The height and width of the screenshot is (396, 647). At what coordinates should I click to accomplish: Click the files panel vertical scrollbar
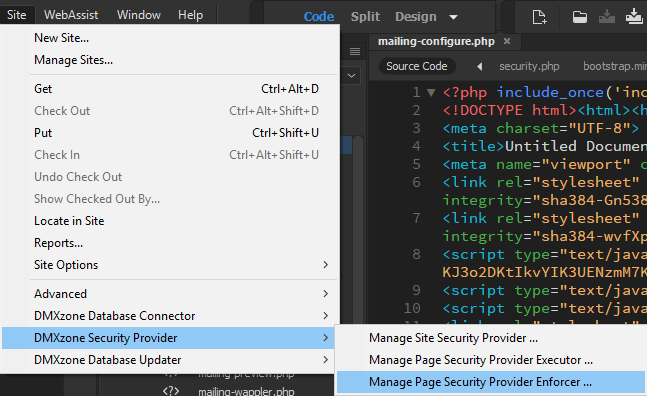tap(358, 230)
